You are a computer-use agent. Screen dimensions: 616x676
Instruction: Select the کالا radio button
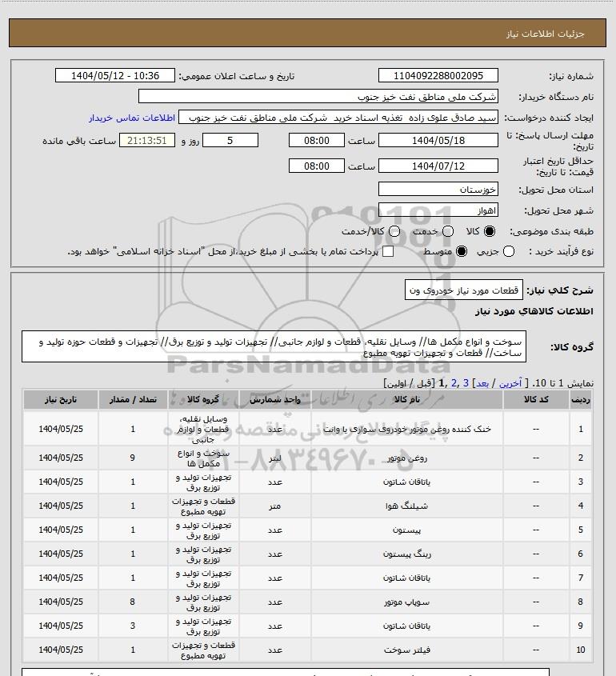coord(490,231)
